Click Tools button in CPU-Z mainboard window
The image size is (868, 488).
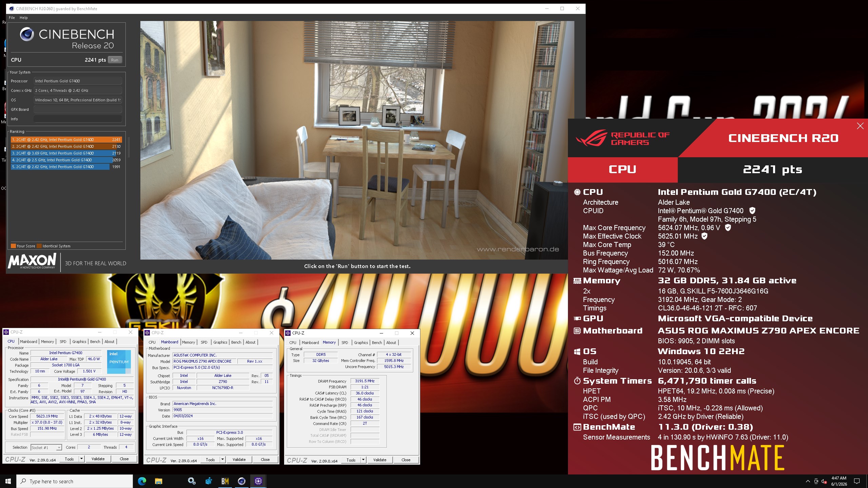[x=210, y=460]
